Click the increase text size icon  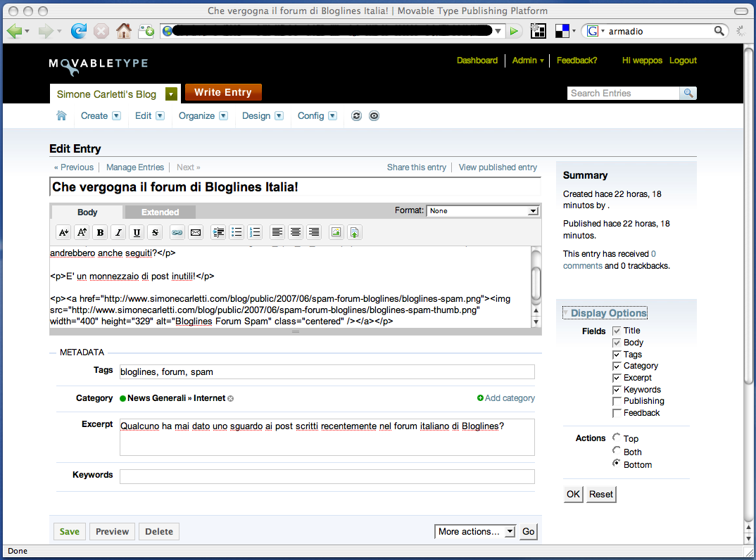[x=82, y=232]
